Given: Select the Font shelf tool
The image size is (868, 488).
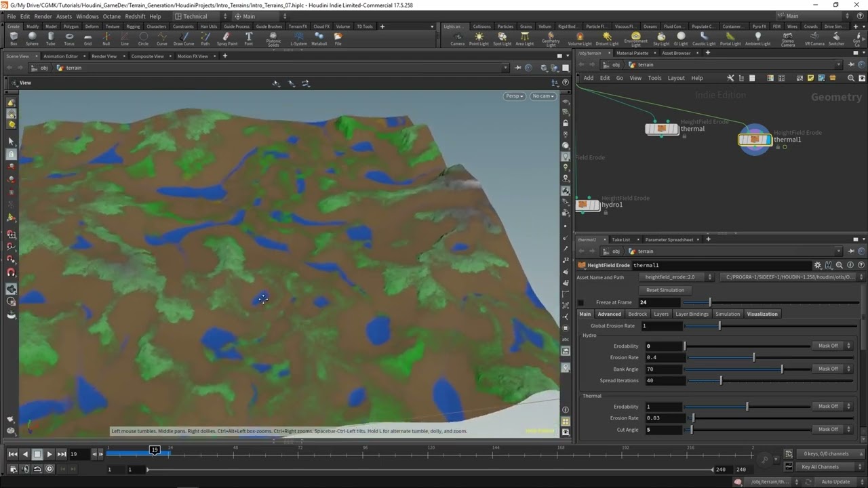Looking at the screenshot, I should [x=249, y=39].
